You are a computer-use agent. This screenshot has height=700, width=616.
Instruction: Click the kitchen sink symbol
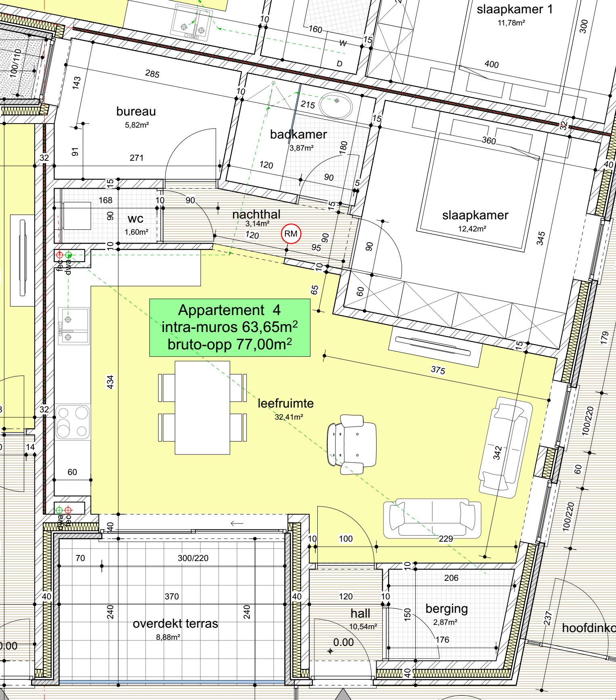[x=73, y=326]
